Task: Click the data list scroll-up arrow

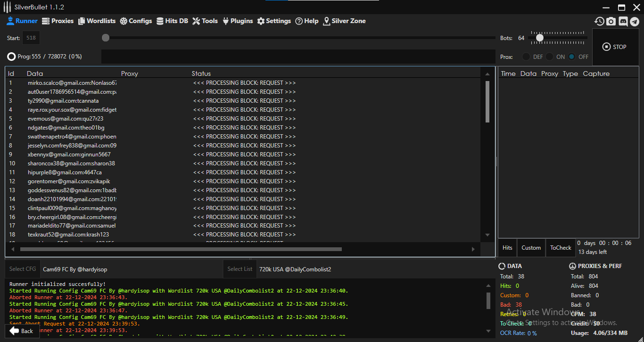Action: [x=487, y=74]
